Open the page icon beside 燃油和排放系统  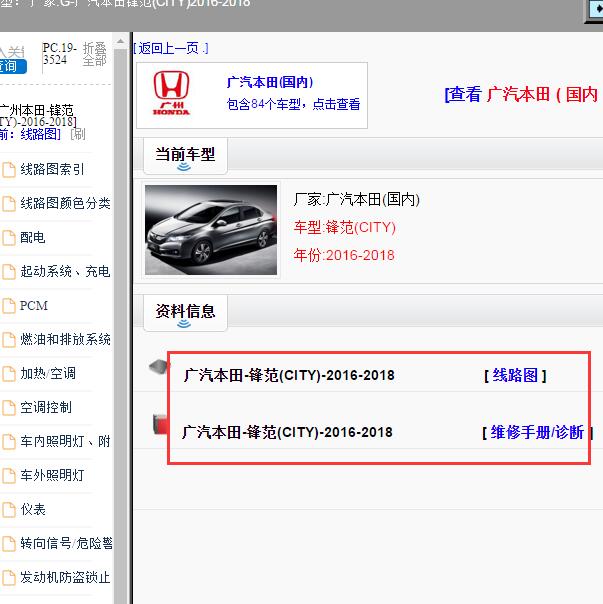pos(8,340)
